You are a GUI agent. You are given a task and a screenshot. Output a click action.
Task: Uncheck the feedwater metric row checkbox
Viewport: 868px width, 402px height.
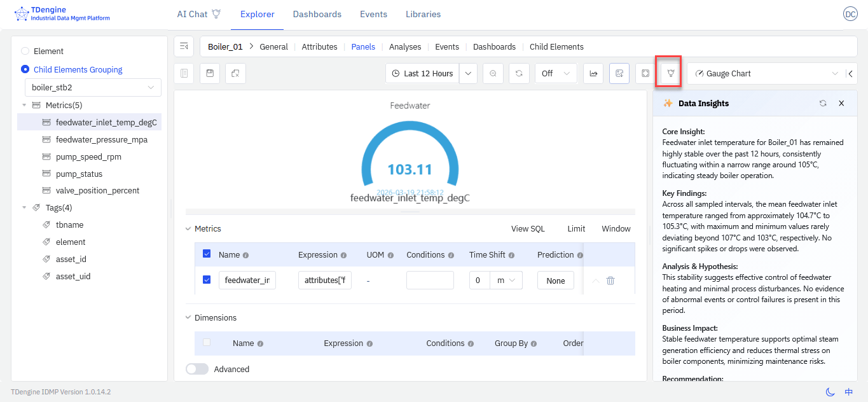pos(207,280)
